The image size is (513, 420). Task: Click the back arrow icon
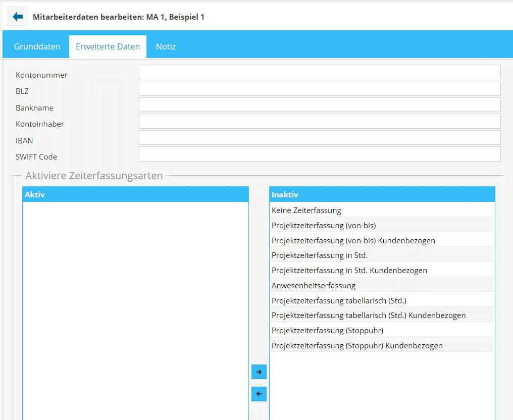tap(18, 17)
